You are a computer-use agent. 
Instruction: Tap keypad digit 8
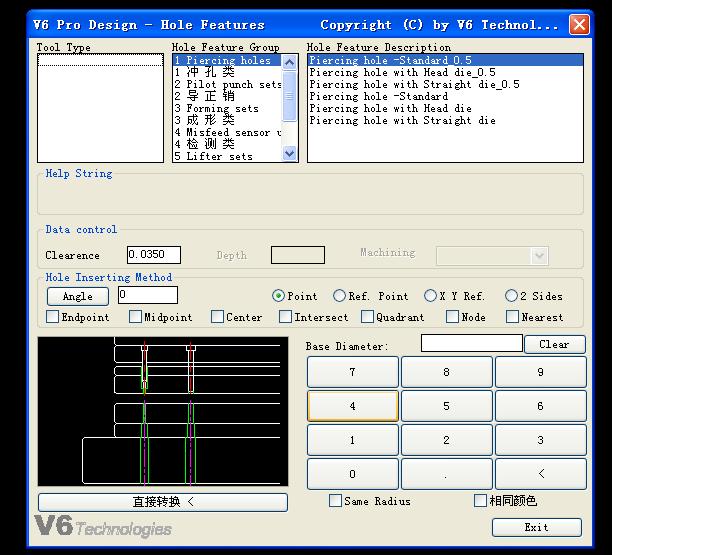pos(446,372)
